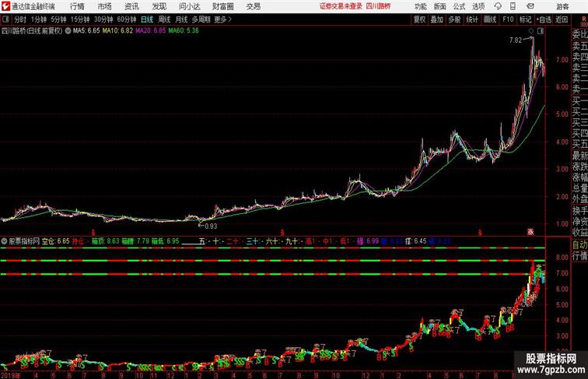This screenshot has width=588, height=379.
Task: Switch to 分时 chart period
Action: 20,19
